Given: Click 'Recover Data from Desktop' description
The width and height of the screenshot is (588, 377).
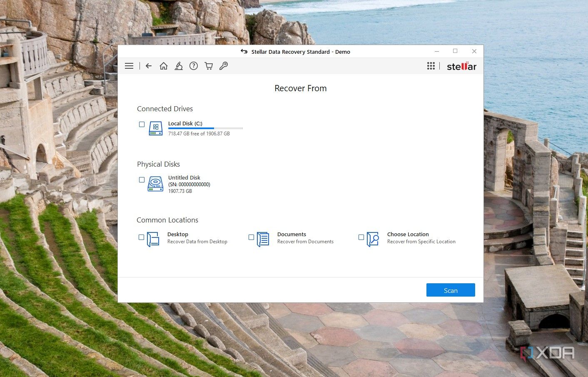Looking at the screenshot, I should [x=197, y=242].
